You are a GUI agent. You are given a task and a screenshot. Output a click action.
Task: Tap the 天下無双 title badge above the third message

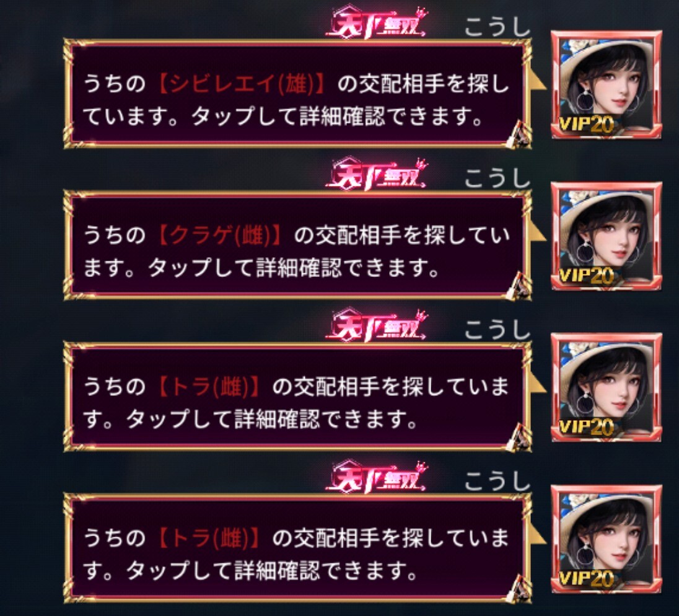point(376,326)
